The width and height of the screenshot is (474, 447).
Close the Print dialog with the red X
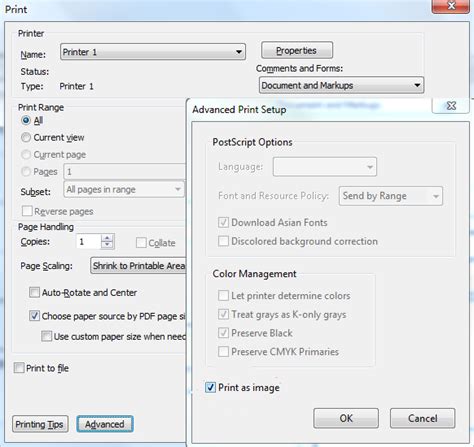(x=451, y=6)
